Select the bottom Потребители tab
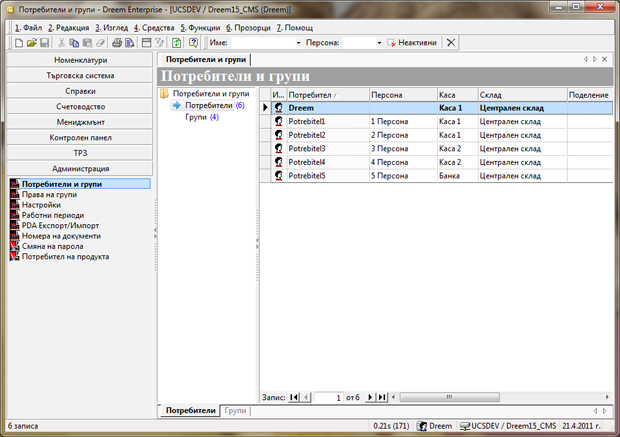 coord(191,411)
